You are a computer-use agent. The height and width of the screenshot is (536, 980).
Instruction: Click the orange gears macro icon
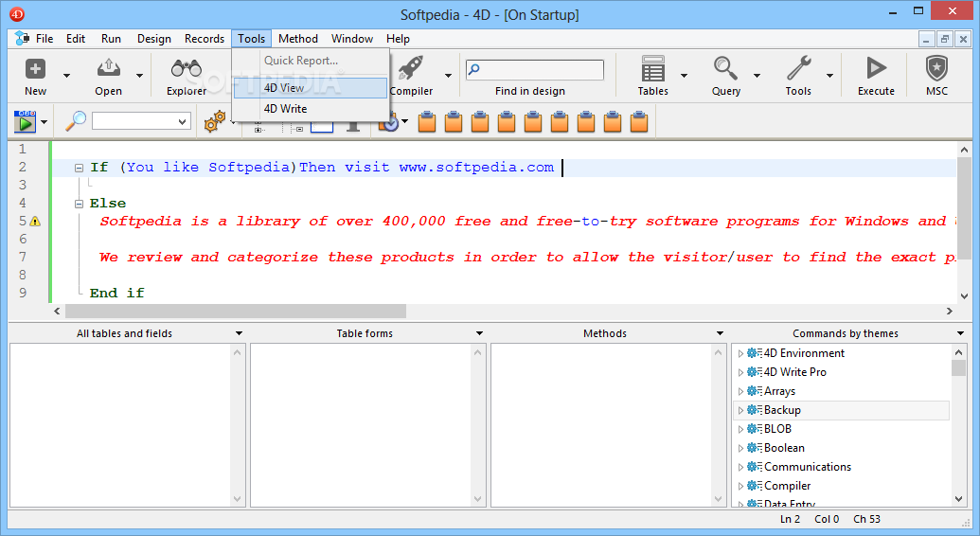click(x=214, y=121)
